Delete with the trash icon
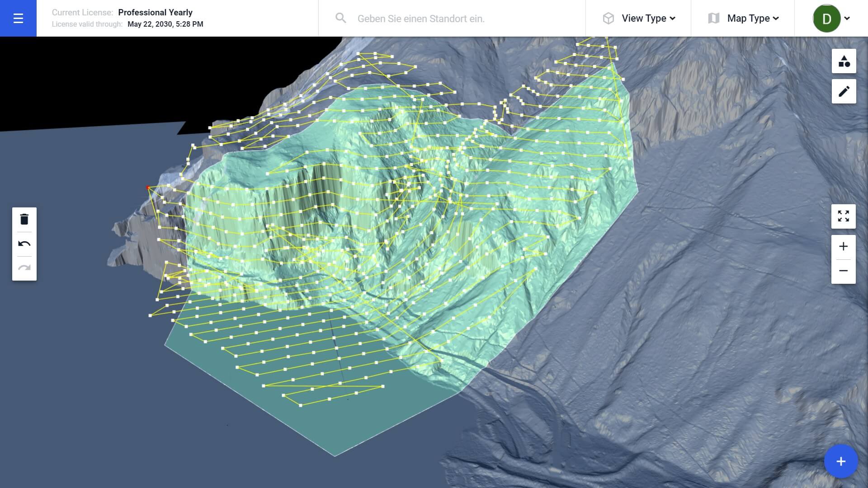868x488 pixels. point(24,220)
